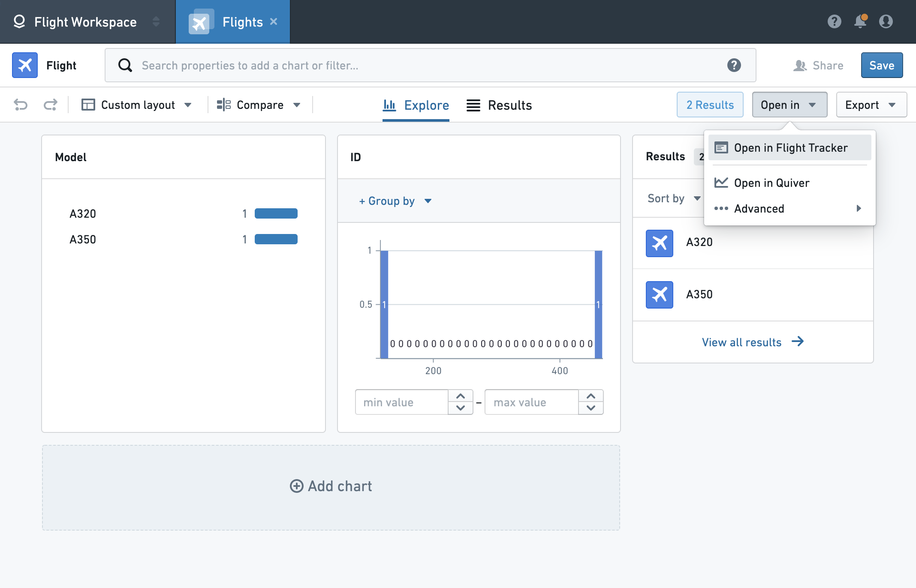Focus the min value input
Image resolution: width=916 pixels, height=588 pixels.
point(402,402)
